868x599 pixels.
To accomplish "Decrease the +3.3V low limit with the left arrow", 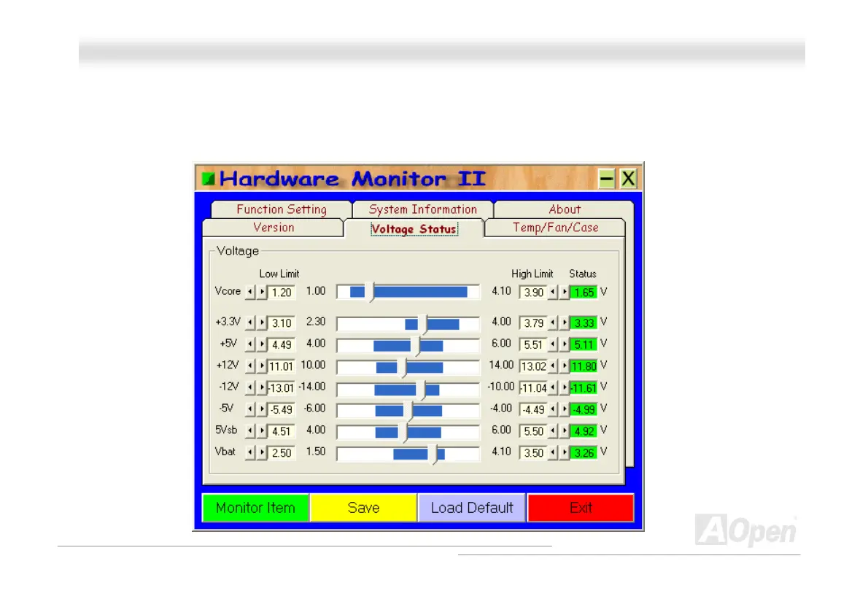I will tap(250, 322).
